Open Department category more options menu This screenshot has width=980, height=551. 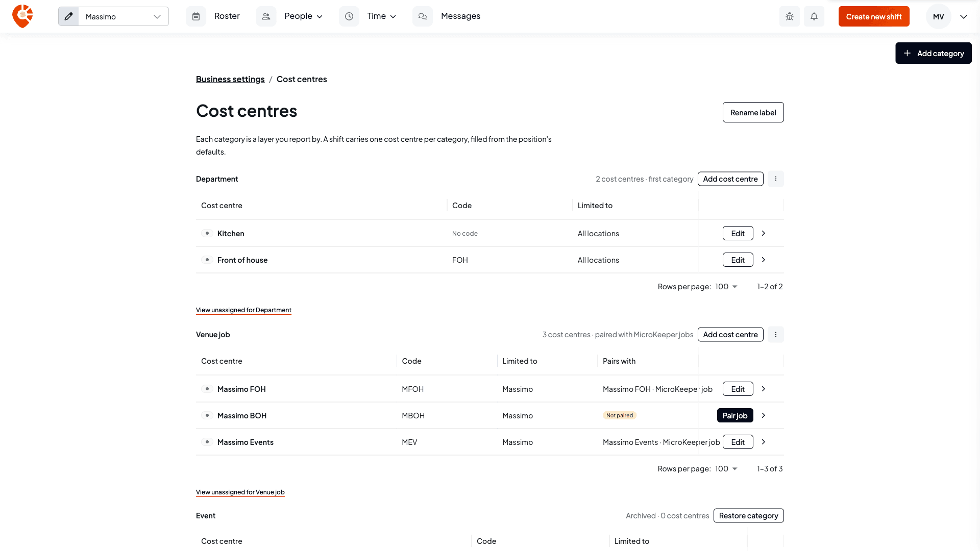[x=776, y=179]
